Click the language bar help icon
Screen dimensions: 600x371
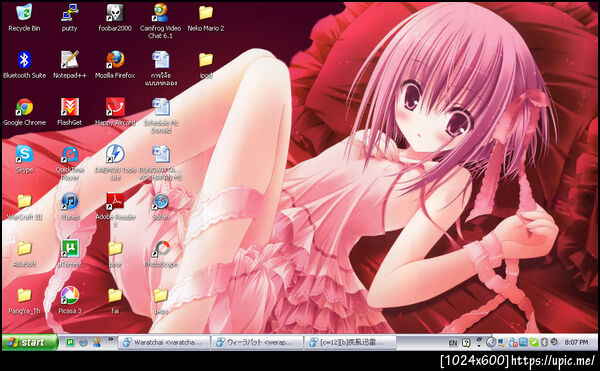click(466, 343)
